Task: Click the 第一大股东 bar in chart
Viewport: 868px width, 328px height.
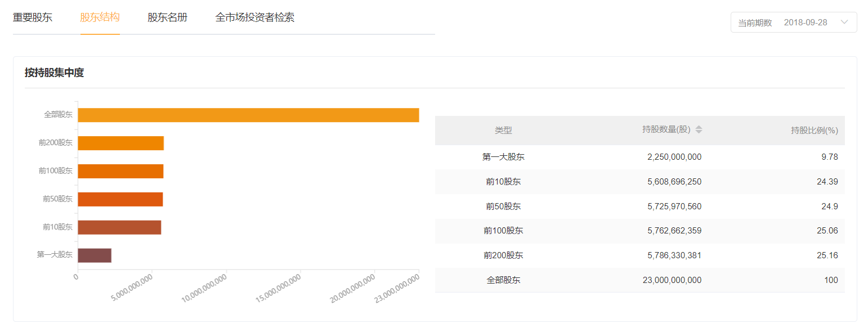Action: [95, 255]
